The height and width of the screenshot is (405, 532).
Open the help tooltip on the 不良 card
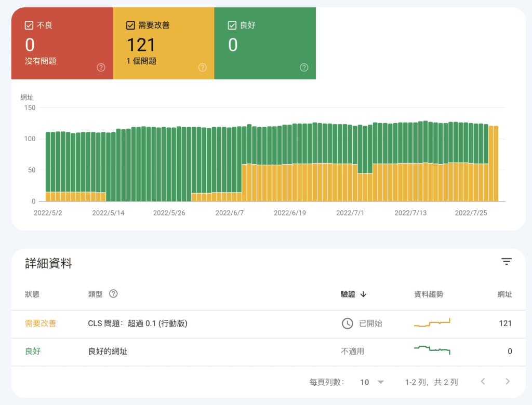point(100,67)
